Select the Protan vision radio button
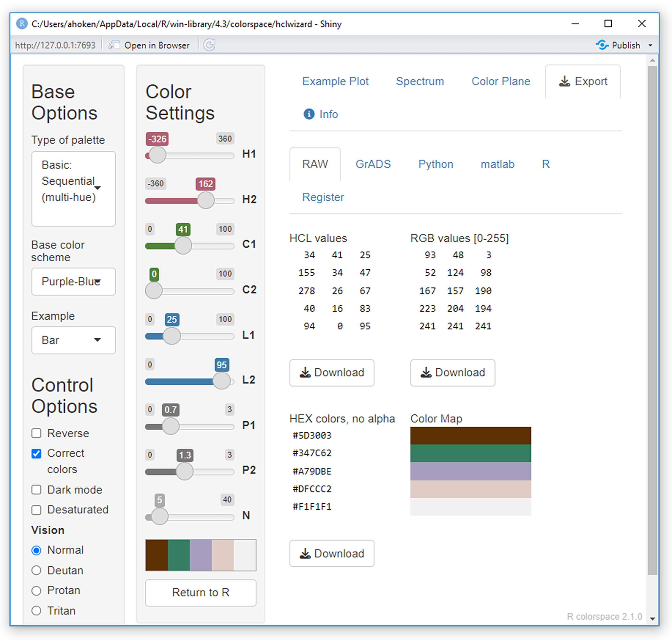 36,590
